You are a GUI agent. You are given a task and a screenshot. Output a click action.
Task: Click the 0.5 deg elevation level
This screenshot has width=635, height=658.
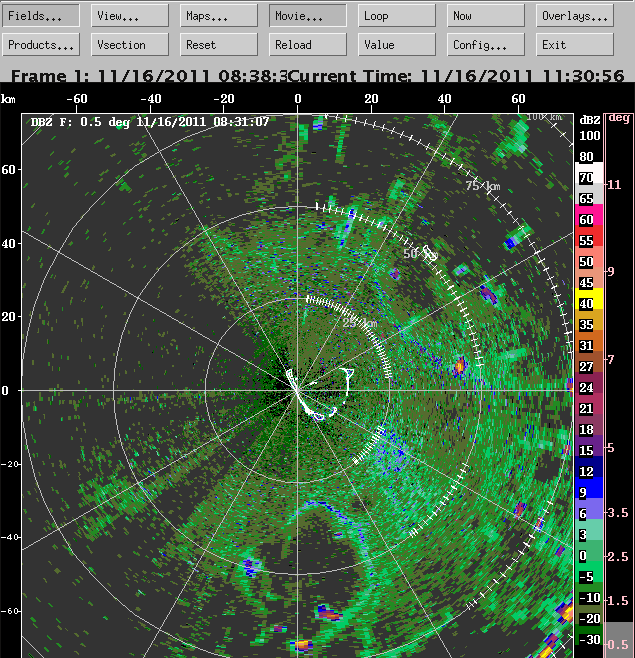tap(618, 644)
